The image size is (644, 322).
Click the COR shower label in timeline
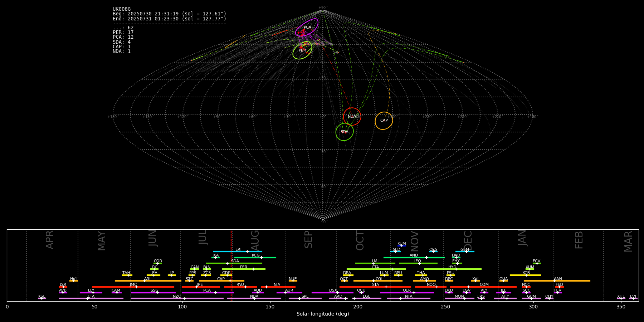pyautogui.click(x=158, y=261)
